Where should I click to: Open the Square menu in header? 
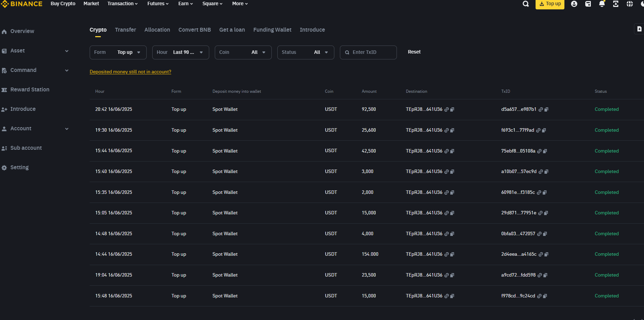tap(212, 3)
